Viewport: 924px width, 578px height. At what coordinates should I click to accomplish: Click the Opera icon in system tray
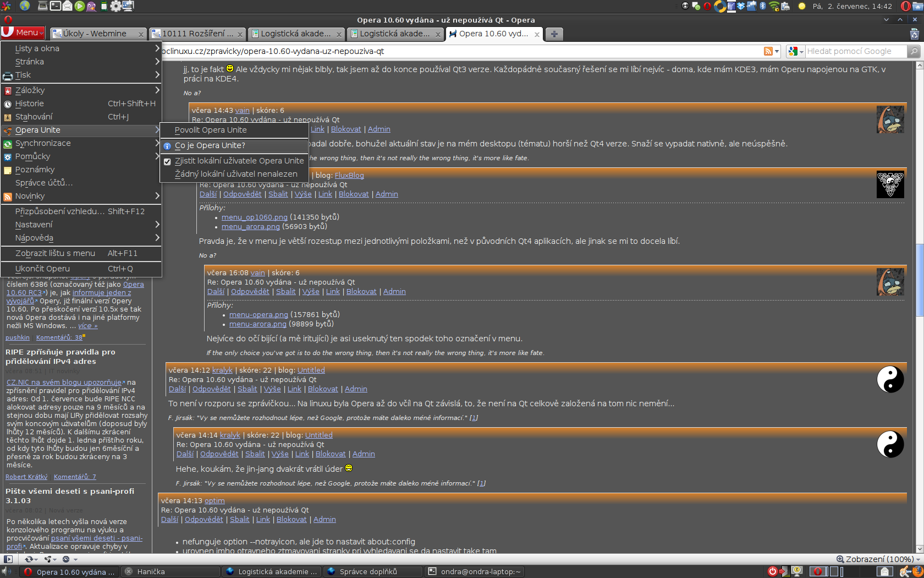pos(707,6)
